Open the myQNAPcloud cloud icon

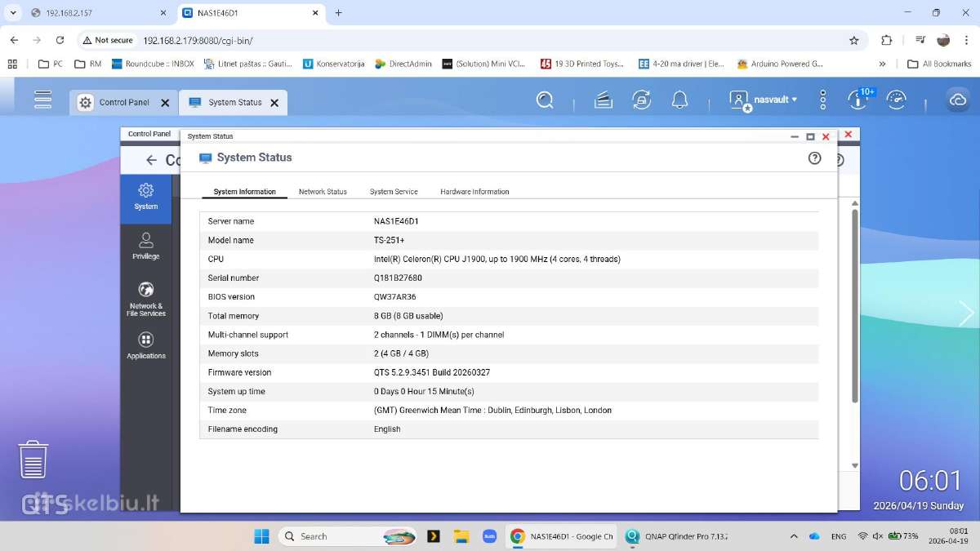pos(957,100)
